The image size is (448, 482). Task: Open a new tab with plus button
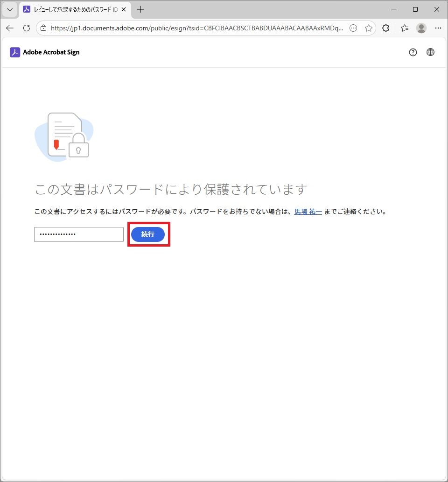click(x=140, y=9)
